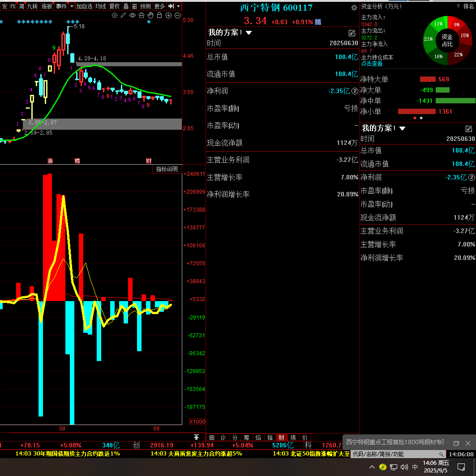Viewport: 476px width, 476px height.
Task: Click circled 2 icon beside 净利润 in middle panel
Action: tap(355, 91)
